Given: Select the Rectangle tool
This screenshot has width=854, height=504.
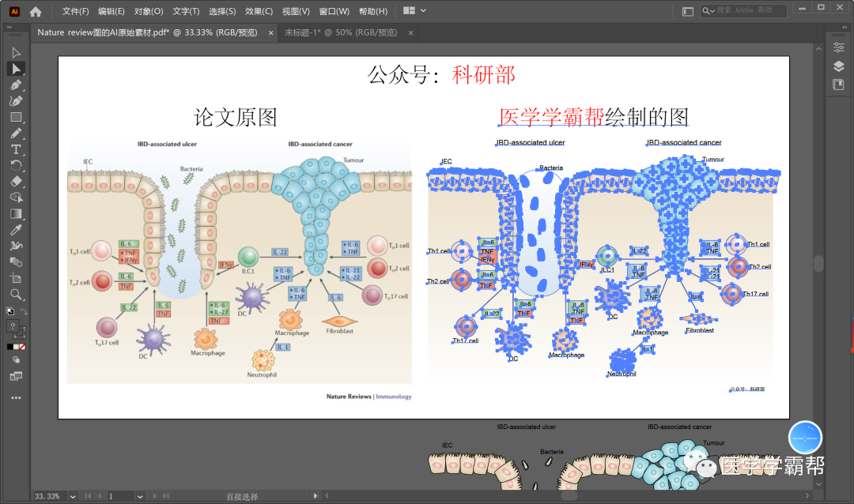Looking at the screenshot, I should [x=16, y=117].
